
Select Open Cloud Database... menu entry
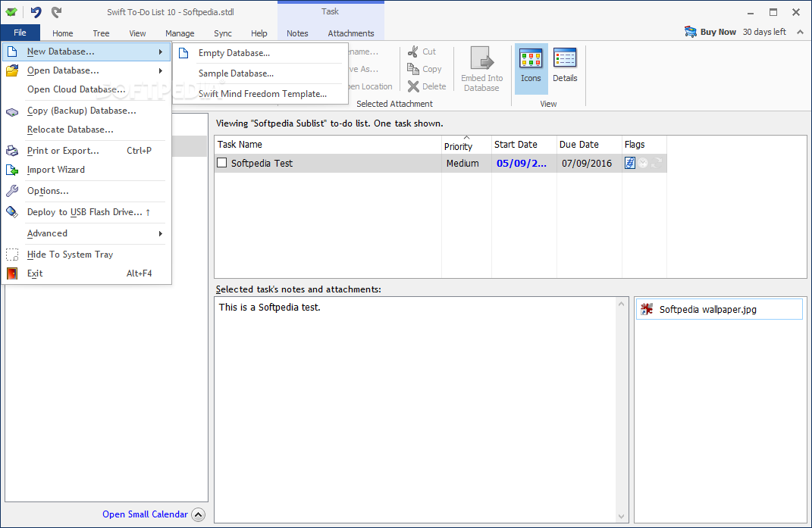pyautogui.click(x=86, y=89)
